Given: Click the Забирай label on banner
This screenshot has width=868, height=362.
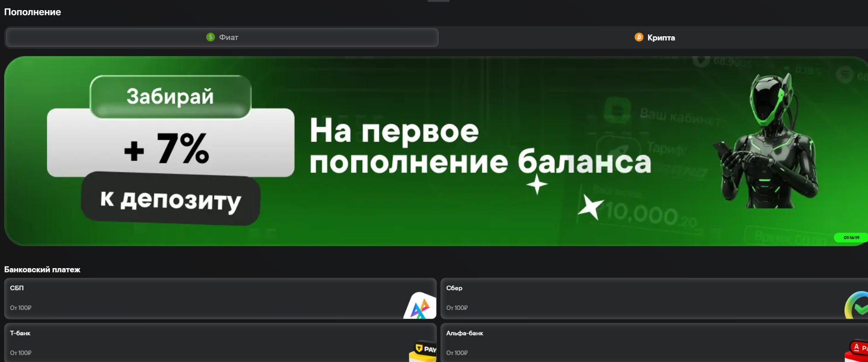Looking at the screenshot, I should tap(170, 97).
